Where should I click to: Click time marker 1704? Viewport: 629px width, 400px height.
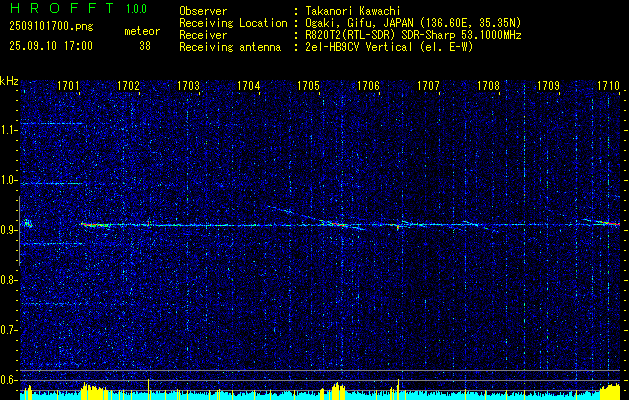pyautogui.click(x=249, y=85)
